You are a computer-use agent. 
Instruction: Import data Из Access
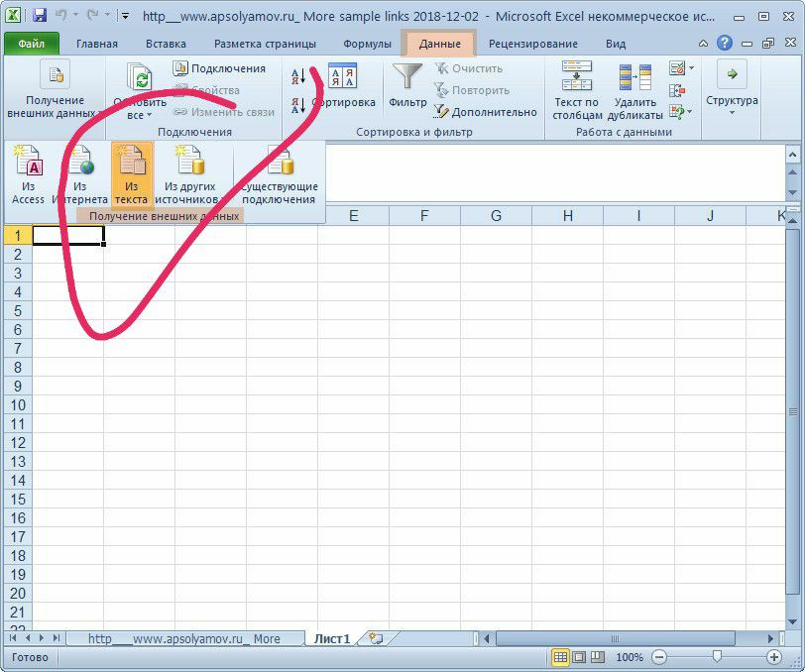click(x=28, y=174)
